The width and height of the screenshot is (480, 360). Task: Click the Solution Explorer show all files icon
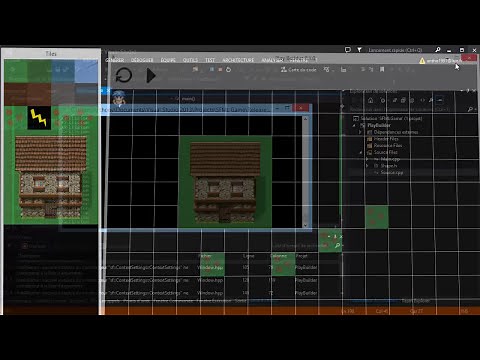412,100
